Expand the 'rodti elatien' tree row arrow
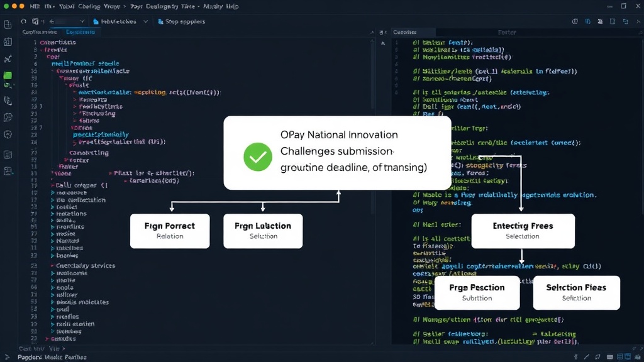 click(53, 324)
